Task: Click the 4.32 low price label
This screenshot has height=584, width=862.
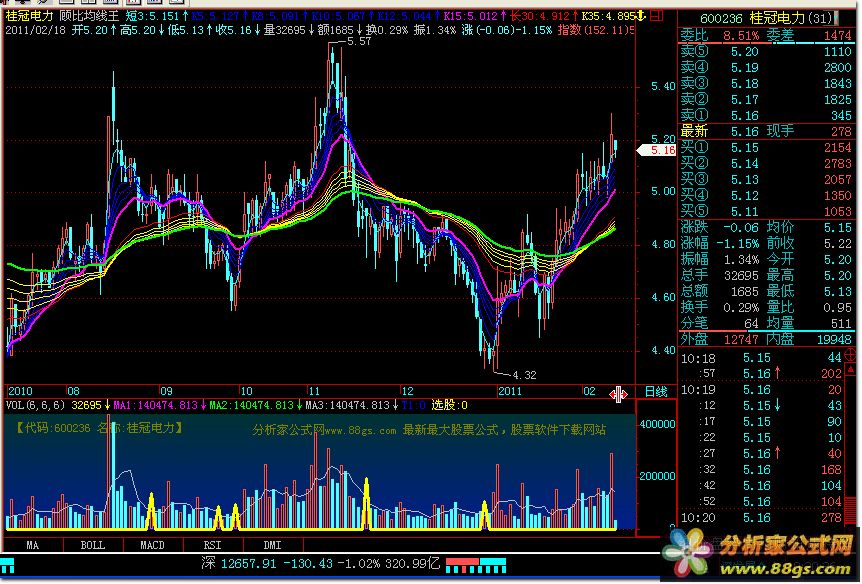Action: (x=524, y=375)
